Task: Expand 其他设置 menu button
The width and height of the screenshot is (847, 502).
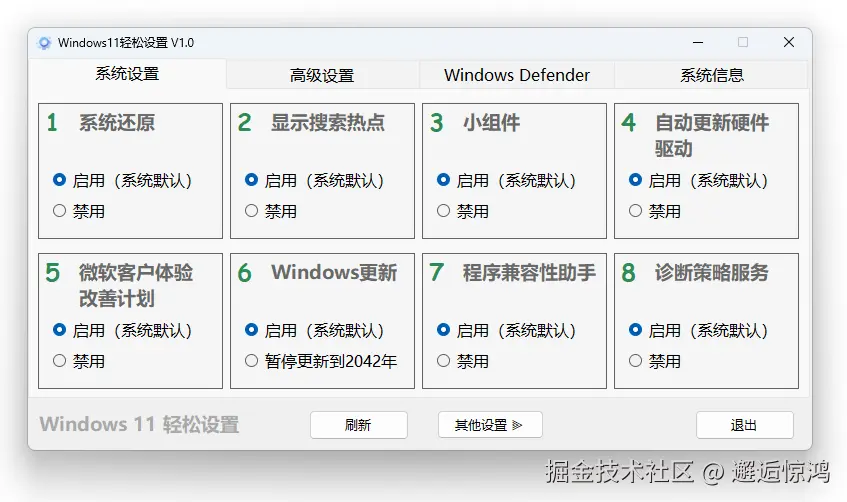Action: point(490,425)
